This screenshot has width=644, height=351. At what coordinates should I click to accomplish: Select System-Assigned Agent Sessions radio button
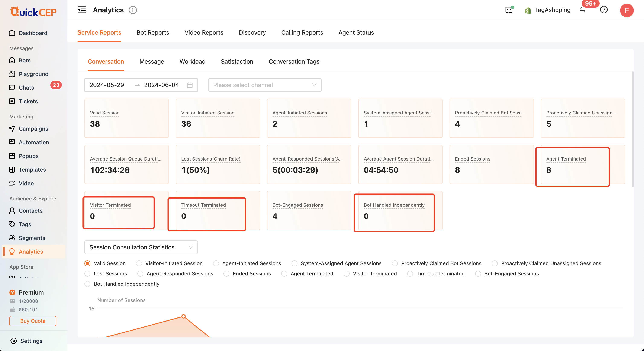click(294, 263)
